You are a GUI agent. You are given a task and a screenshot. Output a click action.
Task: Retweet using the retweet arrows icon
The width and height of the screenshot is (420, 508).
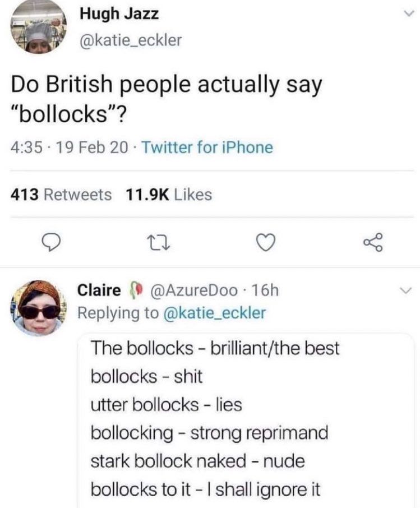pyautogui.click(x=159, y=243)
